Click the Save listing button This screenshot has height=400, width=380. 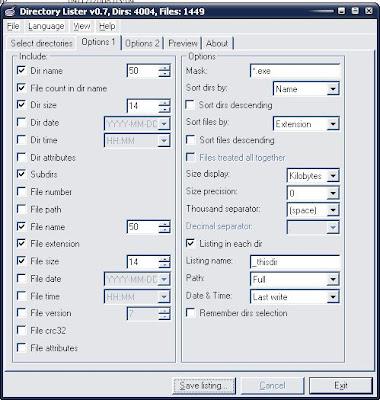coord(204,386)
